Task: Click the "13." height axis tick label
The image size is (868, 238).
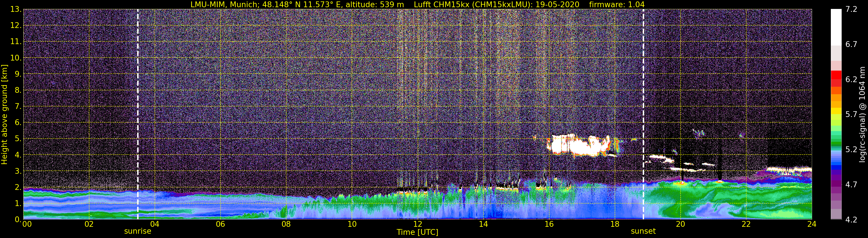Action: (16, 9)
